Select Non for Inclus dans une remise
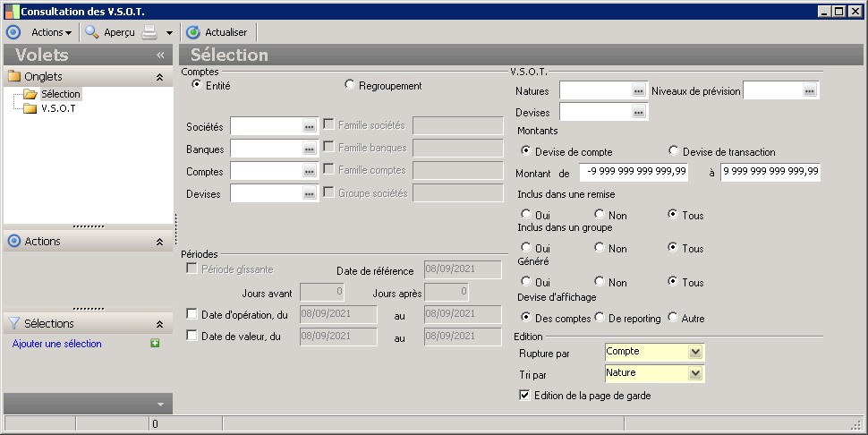 coord(599,214)
